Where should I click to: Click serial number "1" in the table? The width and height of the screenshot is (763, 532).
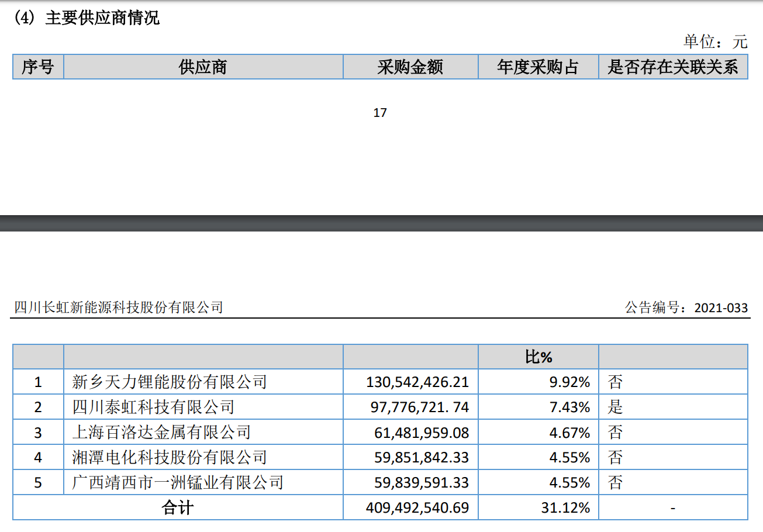pos(38,382)
